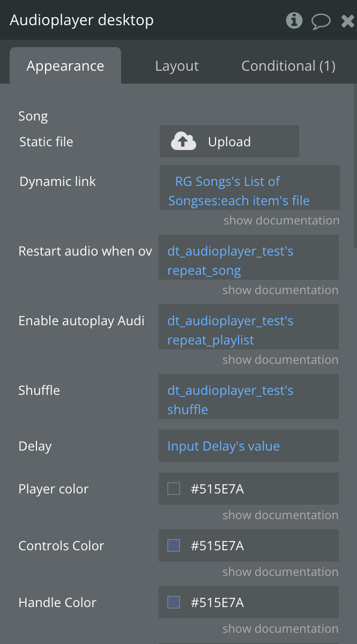Show documentation under Handle Color
Viewport: 357px width, 644px height.
pos(280,628)
